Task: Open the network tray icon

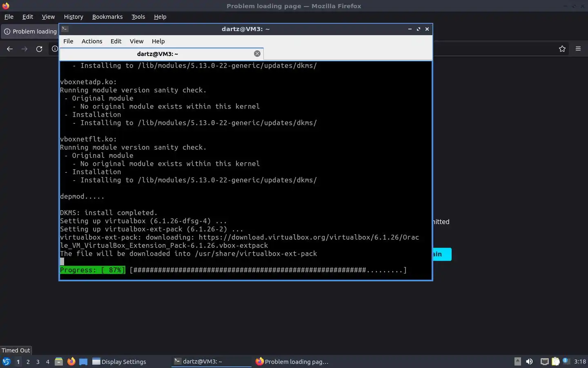Action: (545, 361)
